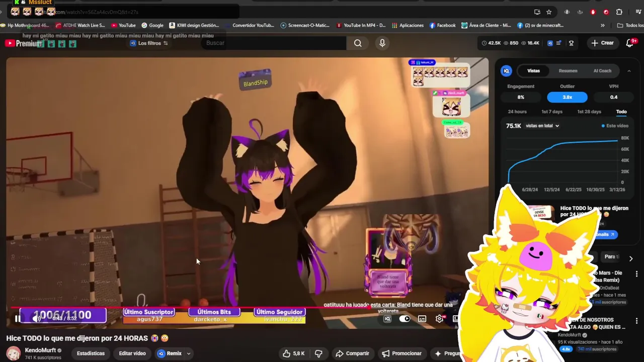Click the YouTube Premium logo
This screenshot has height=362, width=644.
[23, 44]
